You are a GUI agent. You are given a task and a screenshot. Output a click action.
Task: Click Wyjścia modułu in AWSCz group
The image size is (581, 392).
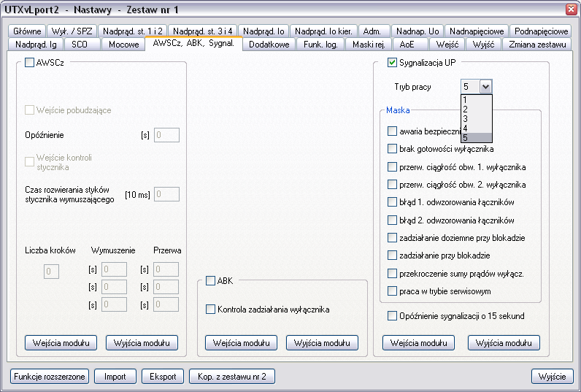tap(142, 342)
